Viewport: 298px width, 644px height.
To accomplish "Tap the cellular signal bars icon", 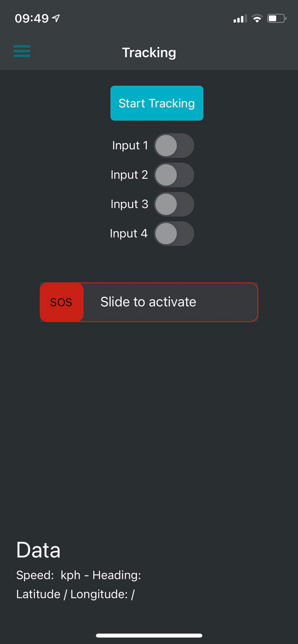I will point(239,18).
